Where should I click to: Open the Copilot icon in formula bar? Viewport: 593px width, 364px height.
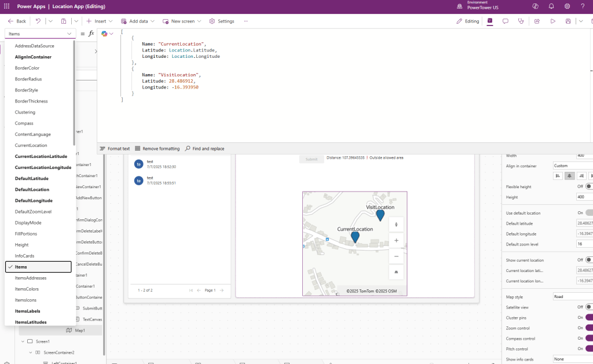tap(105, 34)
